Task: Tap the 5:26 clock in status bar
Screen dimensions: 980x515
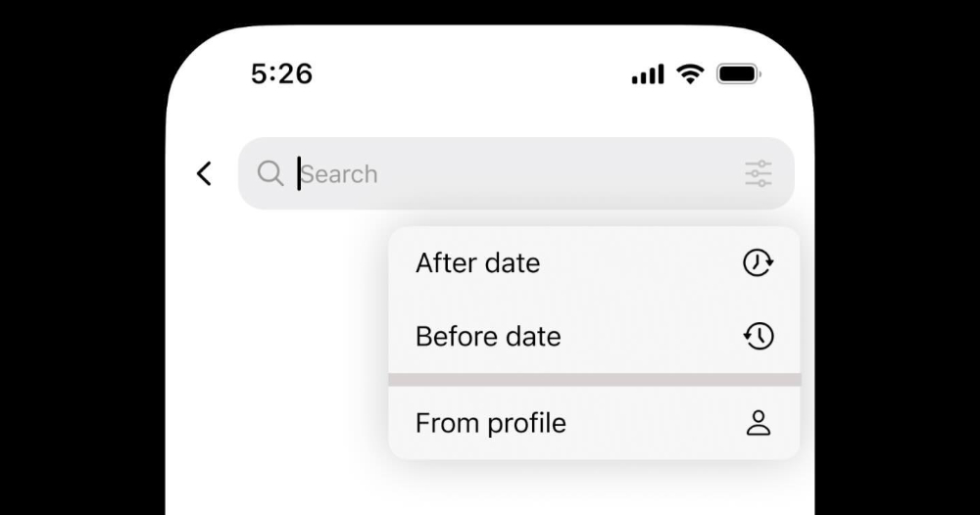Action: pyautogui.click(x=281, y=73)
